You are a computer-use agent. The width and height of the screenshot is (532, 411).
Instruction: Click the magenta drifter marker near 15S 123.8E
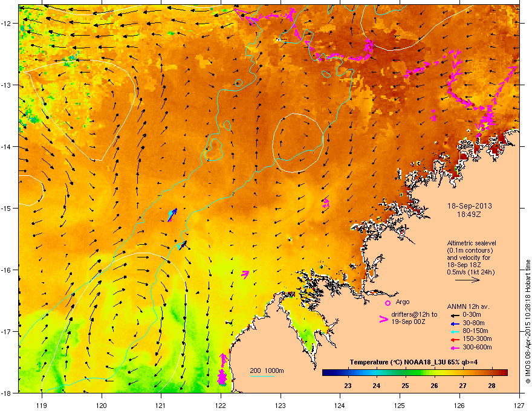tap(326, 203)
